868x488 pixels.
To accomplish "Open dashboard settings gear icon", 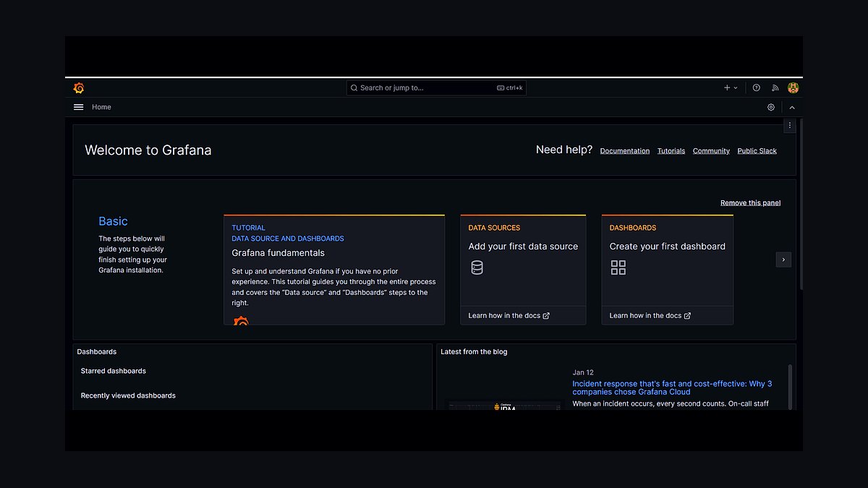I will pos(771,107).
